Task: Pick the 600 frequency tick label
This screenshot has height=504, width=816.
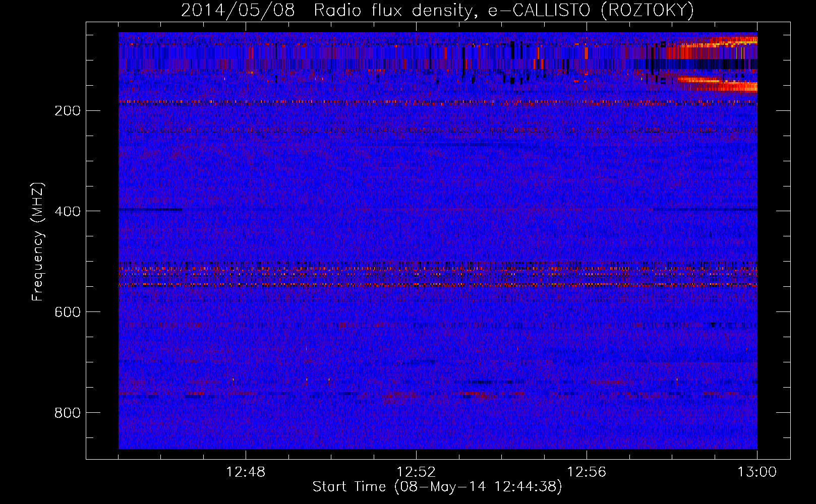Action: point(67,312)
